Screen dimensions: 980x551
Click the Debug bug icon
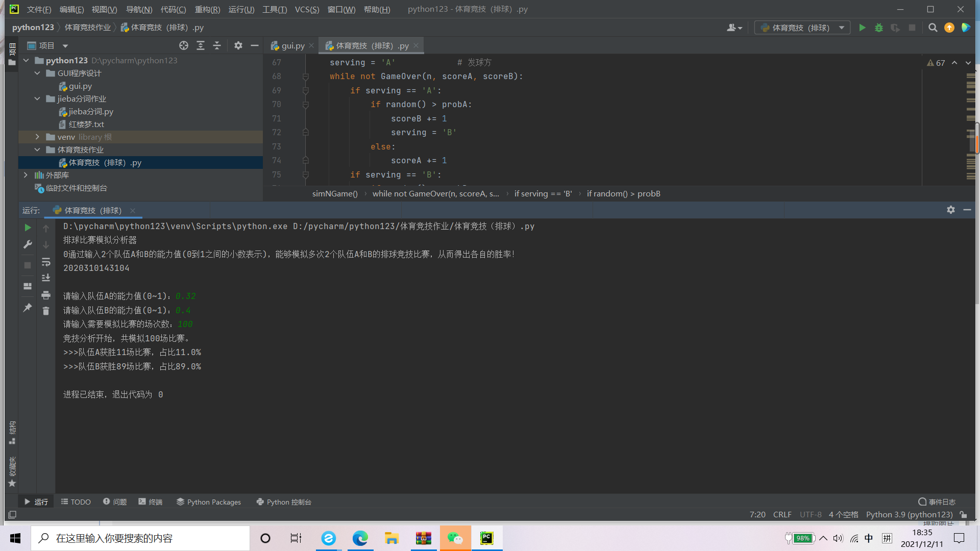(878, 28)
